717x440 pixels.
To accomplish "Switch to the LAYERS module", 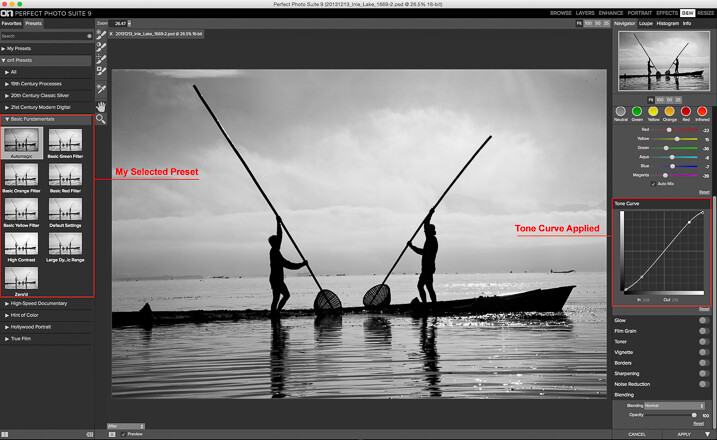I will click(x=585, y=13).
